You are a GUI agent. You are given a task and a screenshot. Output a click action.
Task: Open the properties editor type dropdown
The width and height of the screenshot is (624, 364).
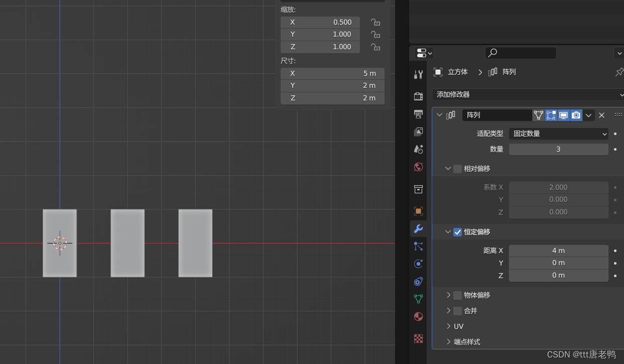coord(424,53)
